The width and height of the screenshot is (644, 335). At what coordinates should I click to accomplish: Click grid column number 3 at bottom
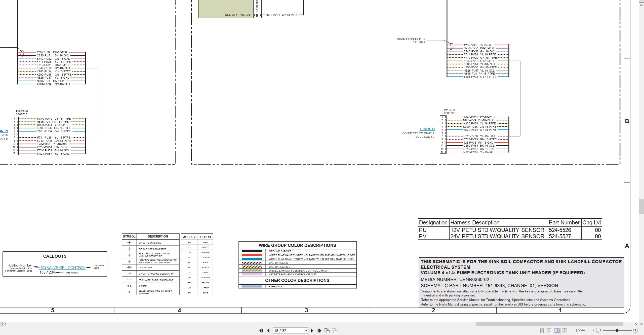click(x=306, y=310)
